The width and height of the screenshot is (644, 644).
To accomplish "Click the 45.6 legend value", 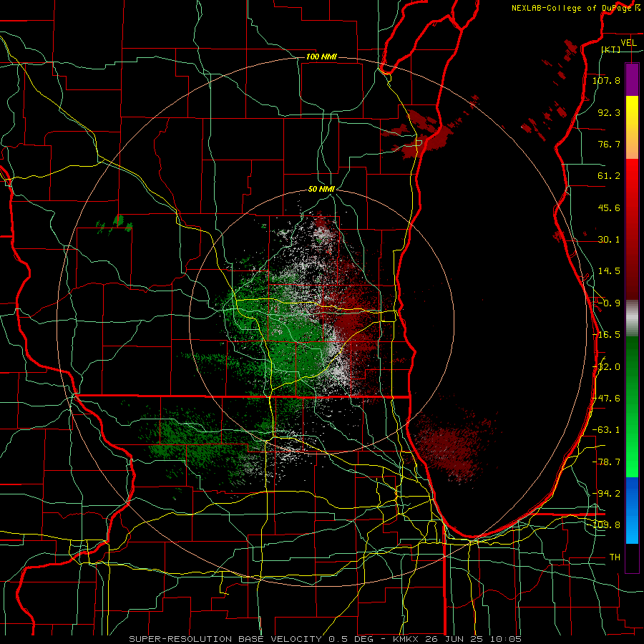I will [609, 208].
